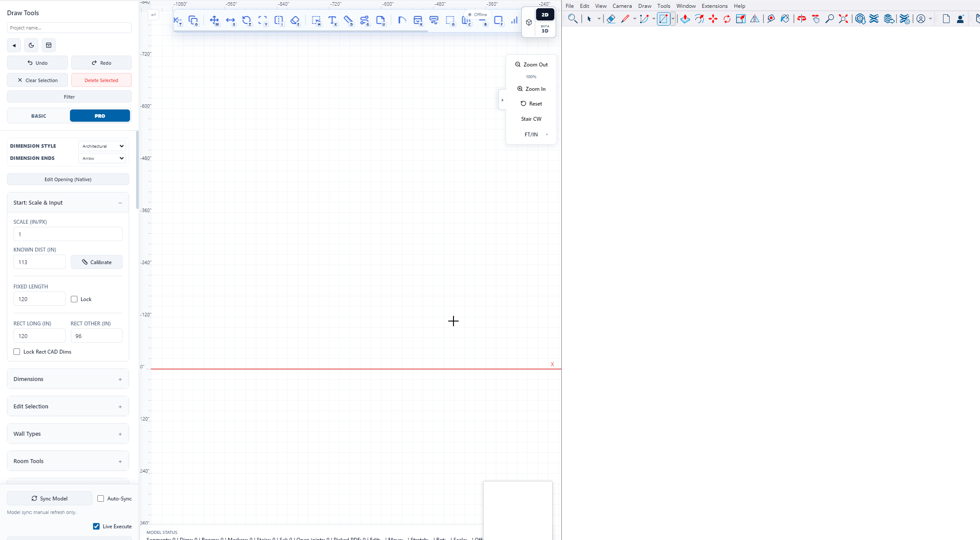This screenshot has width=980, height=540.
Task: Click Delete Selected button
Action: 101,80
